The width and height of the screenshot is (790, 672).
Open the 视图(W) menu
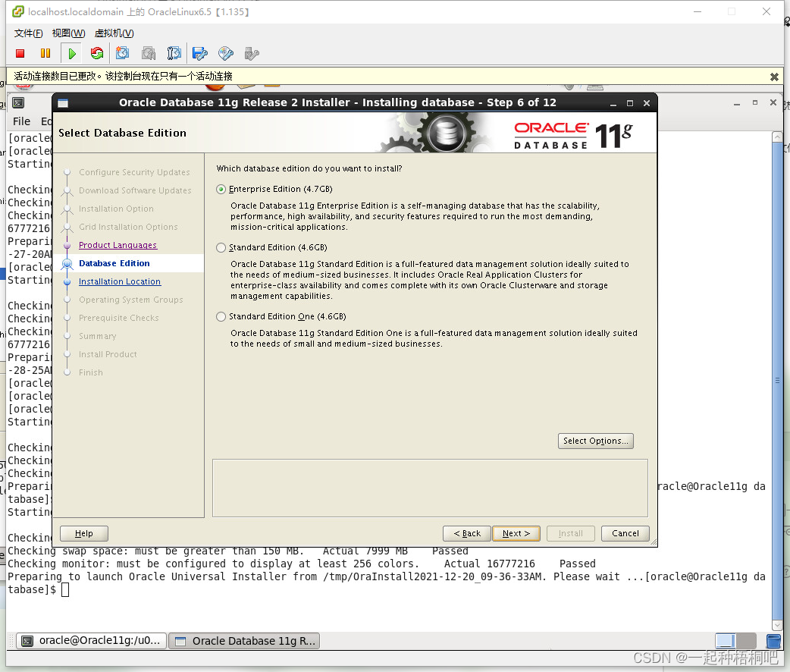click(x=68, y=33)
